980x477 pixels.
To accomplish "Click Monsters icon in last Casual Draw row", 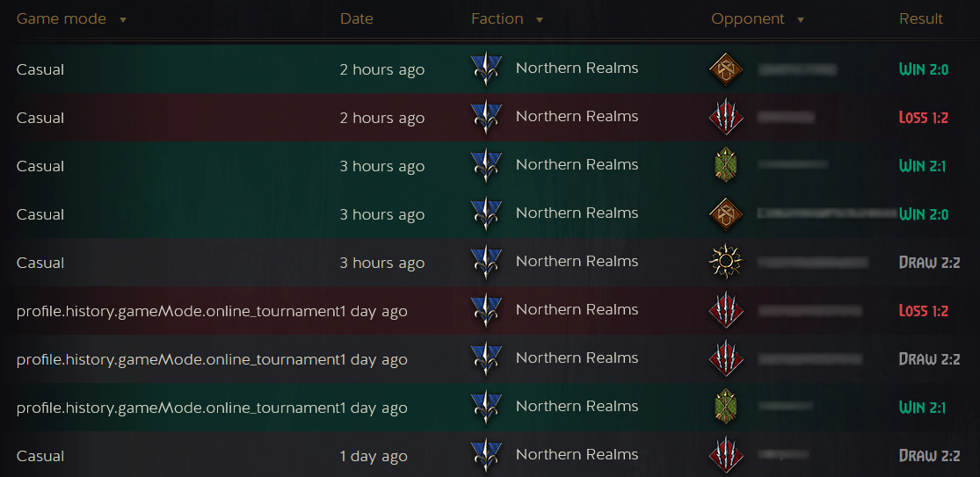I will pos(726,455).
